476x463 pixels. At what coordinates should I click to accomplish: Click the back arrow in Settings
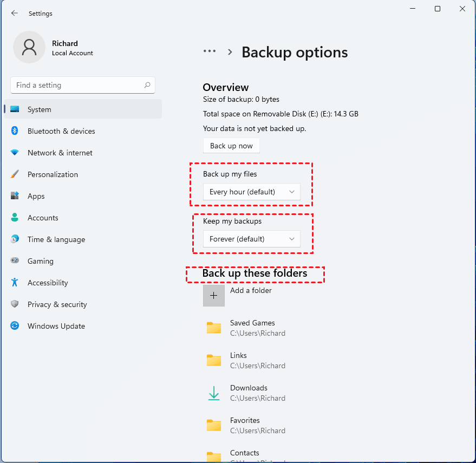click(x=15, y=14)
